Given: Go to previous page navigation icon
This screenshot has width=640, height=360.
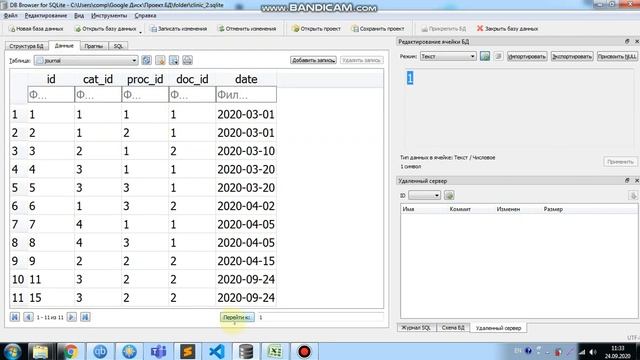Looking at the screenshot, I should pos(28,317).
